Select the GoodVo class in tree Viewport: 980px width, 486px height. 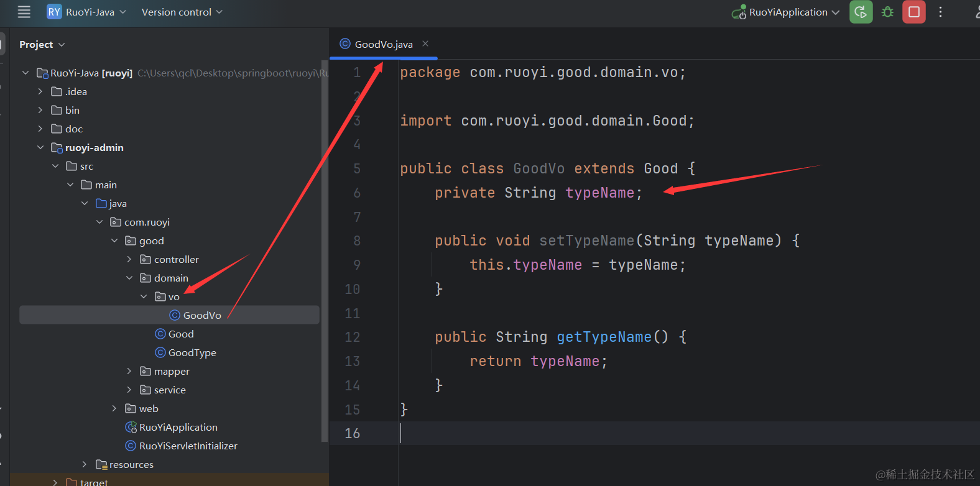201,315
